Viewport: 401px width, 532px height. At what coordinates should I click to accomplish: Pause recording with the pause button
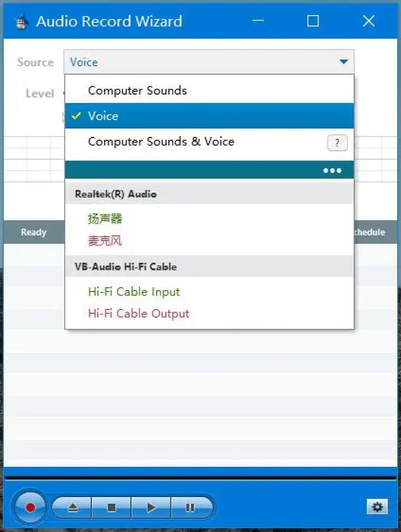click(x=190, y=508)
